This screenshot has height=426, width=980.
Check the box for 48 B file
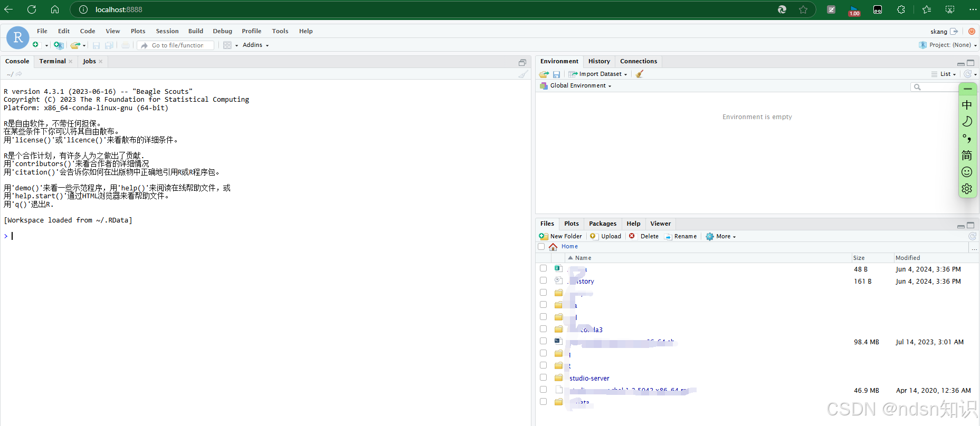(x=543, y=268)
